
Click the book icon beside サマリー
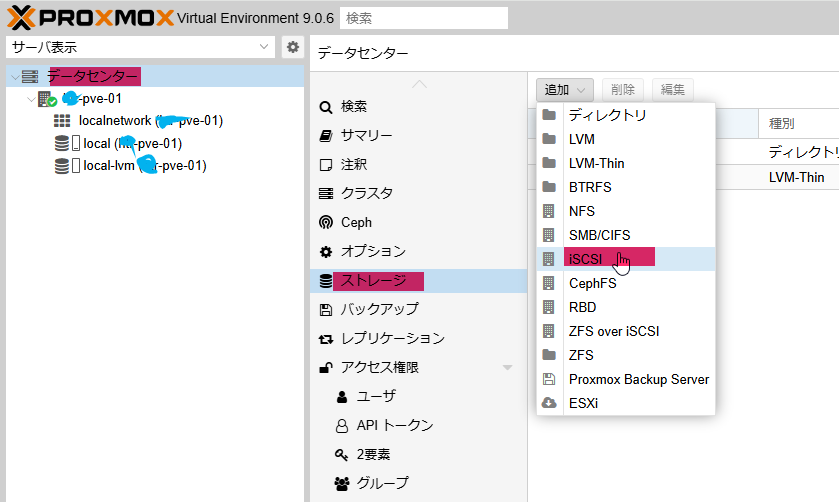(326, 136)
